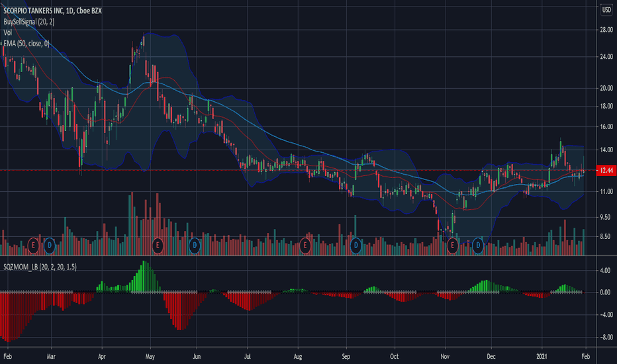Image resolution: width=617 pixels, height=364 pixels.
Task: Select the earnings E marker in early August
Action: point(305,246)
